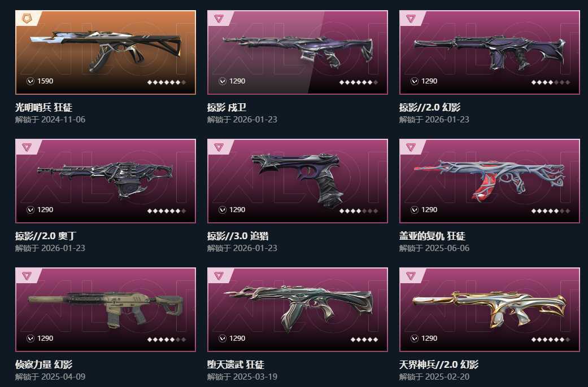Click the VP icon on 掠影//2.0 奥丁 card

[x=31, y=210]
